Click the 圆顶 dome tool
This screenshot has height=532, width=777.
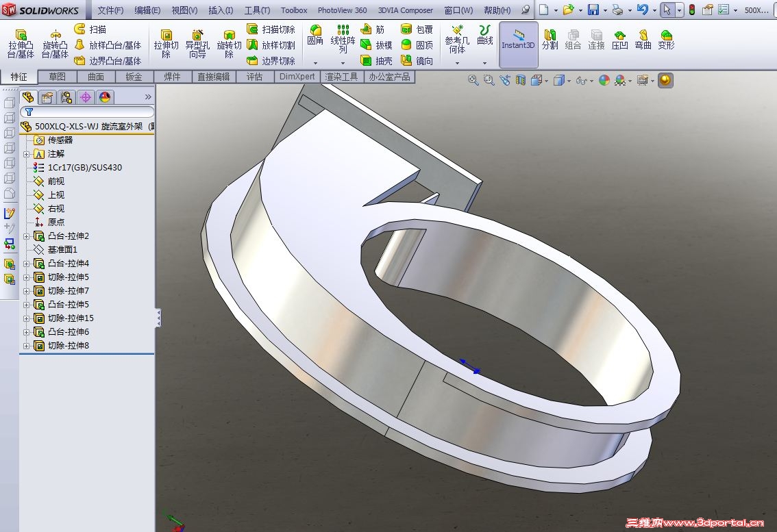(417, 45)
